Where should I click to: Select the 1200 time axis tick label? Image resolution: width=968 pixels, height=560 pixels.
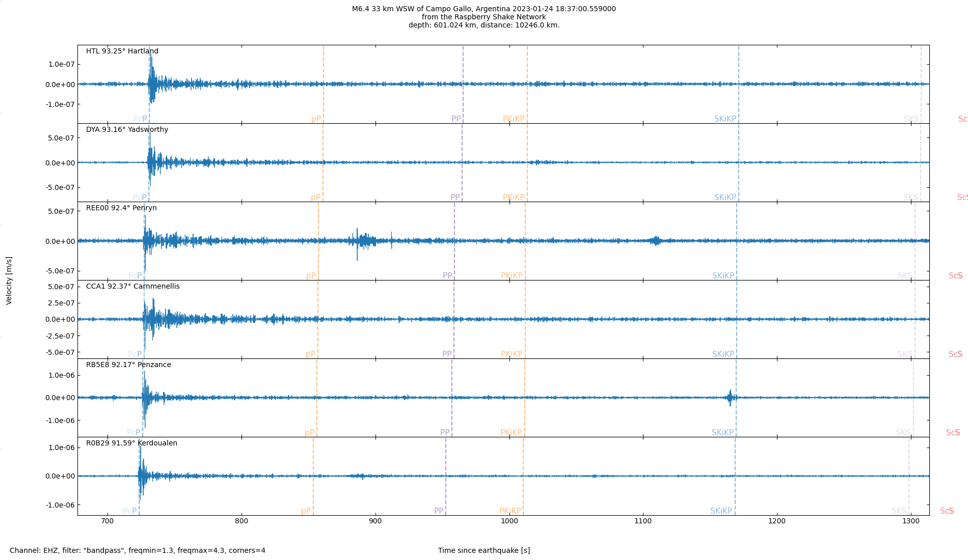click(777, 521)
